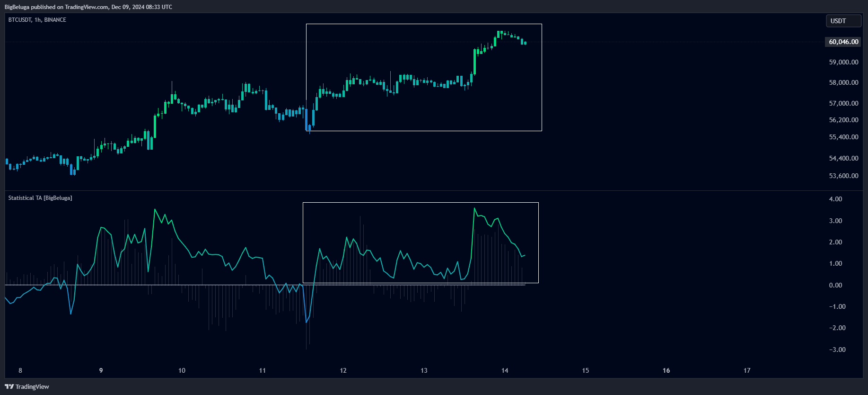The image size is (868, 395).
Task: Open the USDT currency selector button
Action: pos(843,21)
